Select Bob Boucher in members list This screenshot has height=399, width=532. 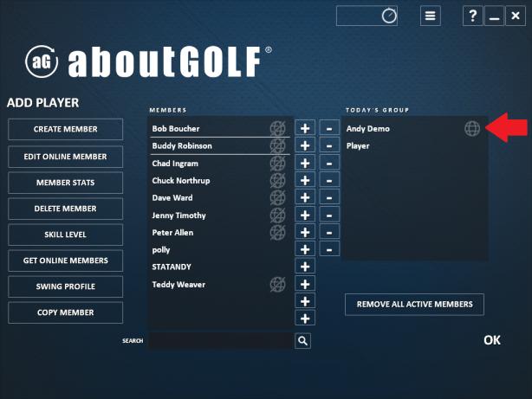pos(220,128)
